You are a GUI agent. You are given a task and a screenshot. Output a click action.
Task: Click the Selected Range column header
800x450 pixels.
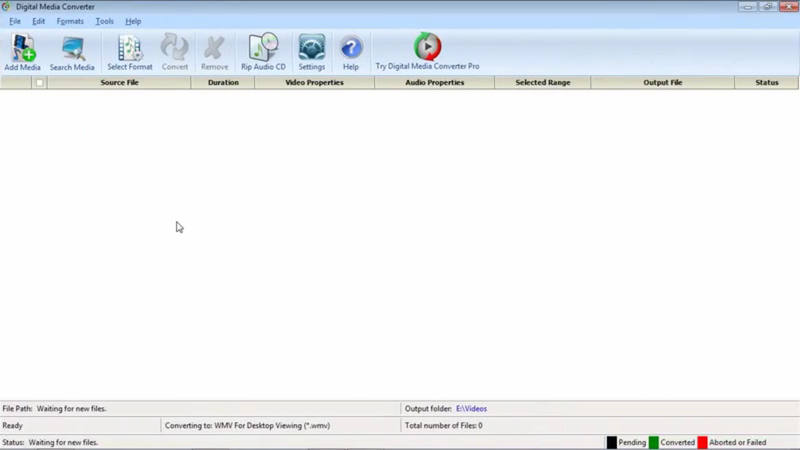(x=543, y=83)
